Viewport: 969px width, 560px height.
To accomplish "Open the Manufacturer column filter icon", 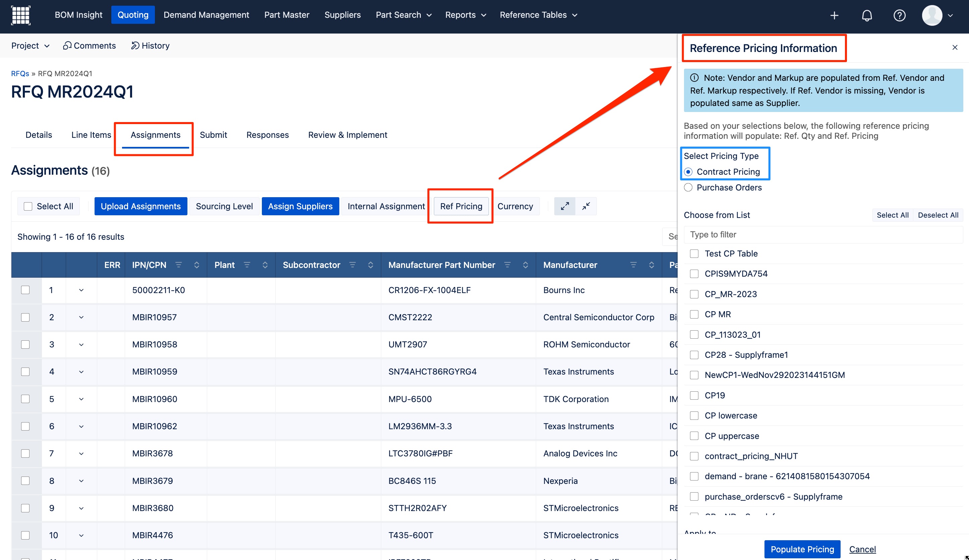I will tap(633, 265).
